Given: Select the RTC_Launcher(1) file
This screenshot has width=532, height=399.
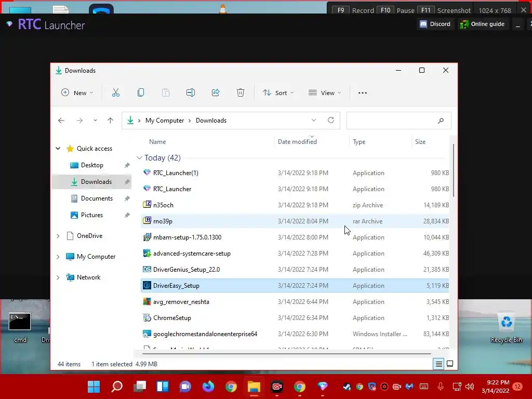Looking at the screenshot, I should point(295,173).
